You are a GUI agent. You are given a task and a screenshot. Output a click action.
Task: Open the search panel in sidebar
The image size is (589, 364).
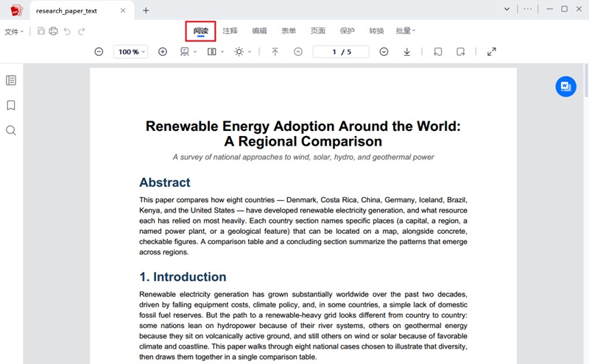tap(11, 131)
